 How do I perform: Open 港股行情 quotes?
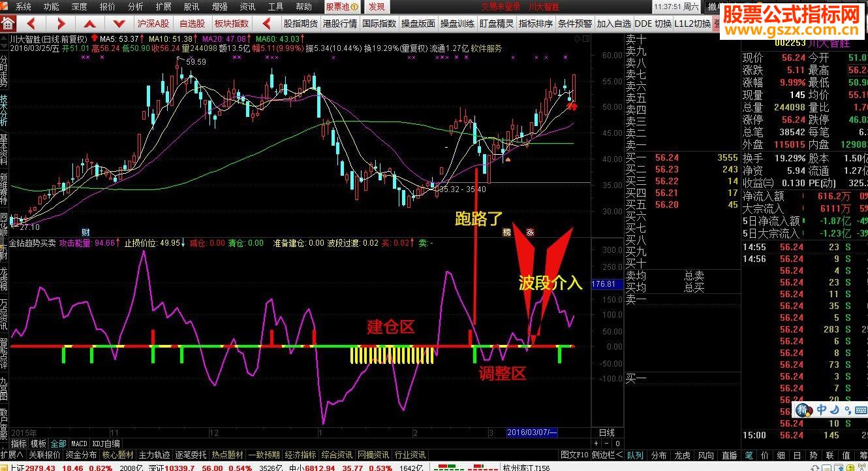click(339, 24)
